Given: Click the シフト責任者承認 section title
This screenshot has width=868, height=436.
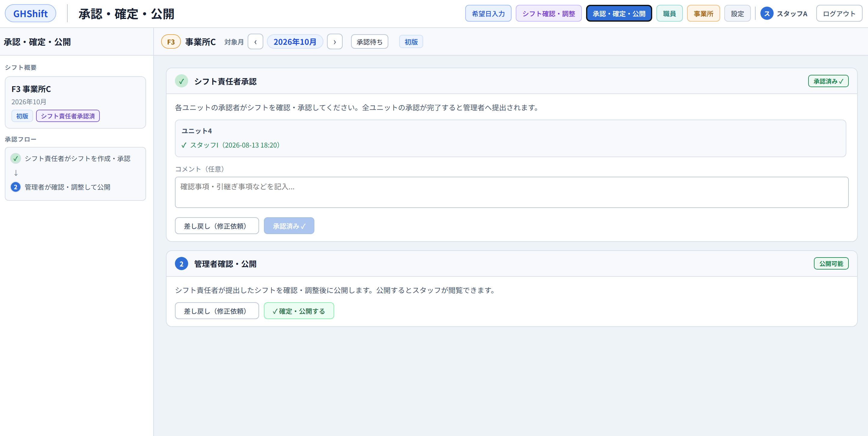Looking at the screenshot, I should [225, 81].
